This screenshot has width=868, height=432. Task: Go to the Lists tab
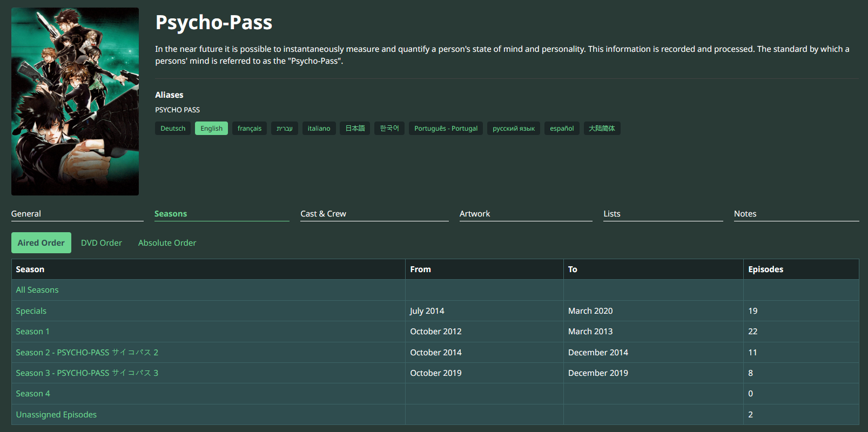tap(611, 214)
